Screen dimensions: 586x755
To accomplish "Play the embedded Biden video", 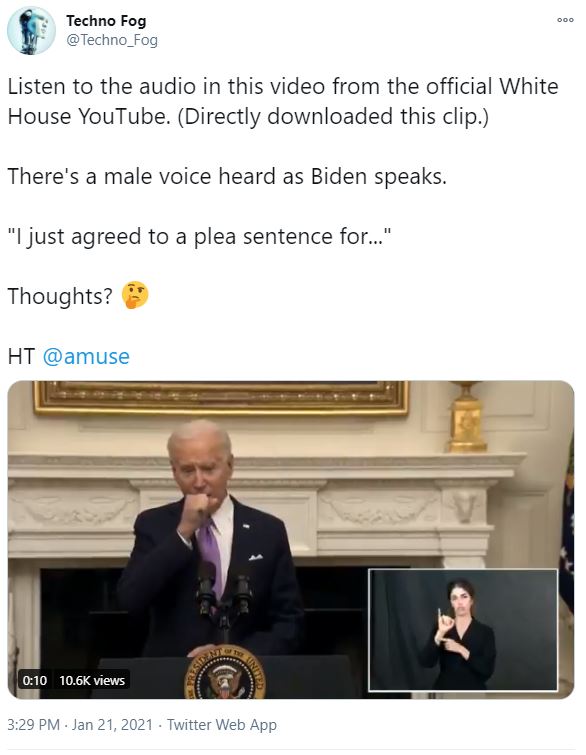I will coord(291,540).
